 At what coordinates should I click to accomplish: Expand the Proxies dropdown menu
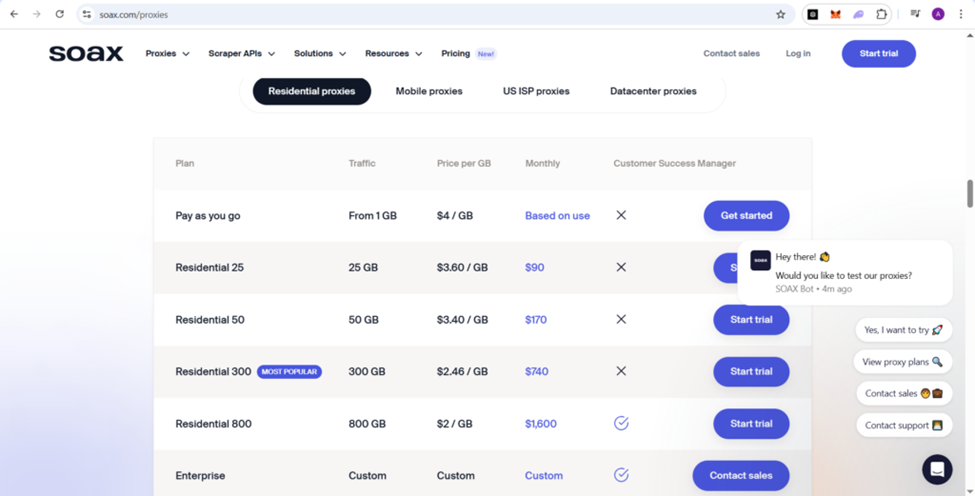167,54
